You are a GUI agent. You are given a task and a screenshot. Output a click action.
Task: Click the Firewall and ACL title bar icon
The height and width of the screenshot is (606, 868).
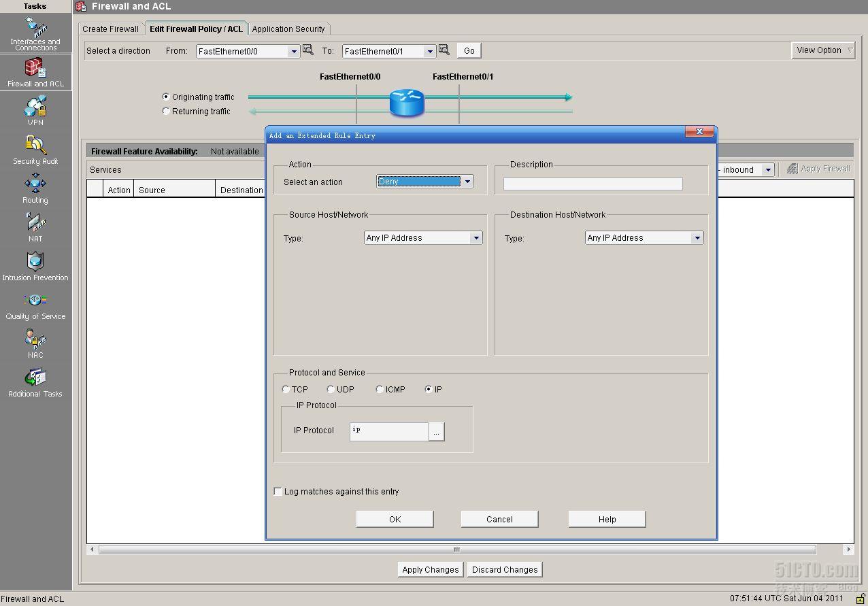[81, 6]
